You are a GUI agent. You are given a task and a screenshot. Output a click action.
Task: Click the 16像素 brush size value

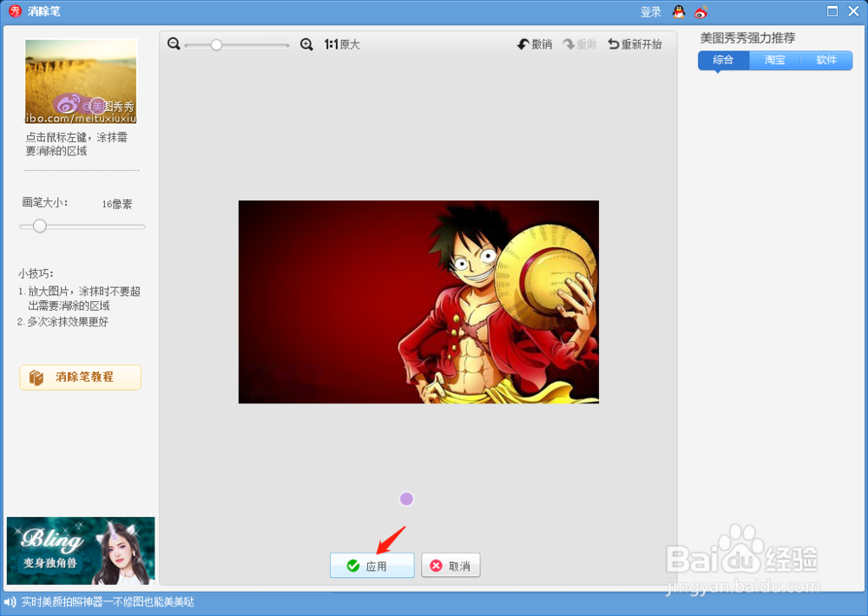(x=117, y=204)
